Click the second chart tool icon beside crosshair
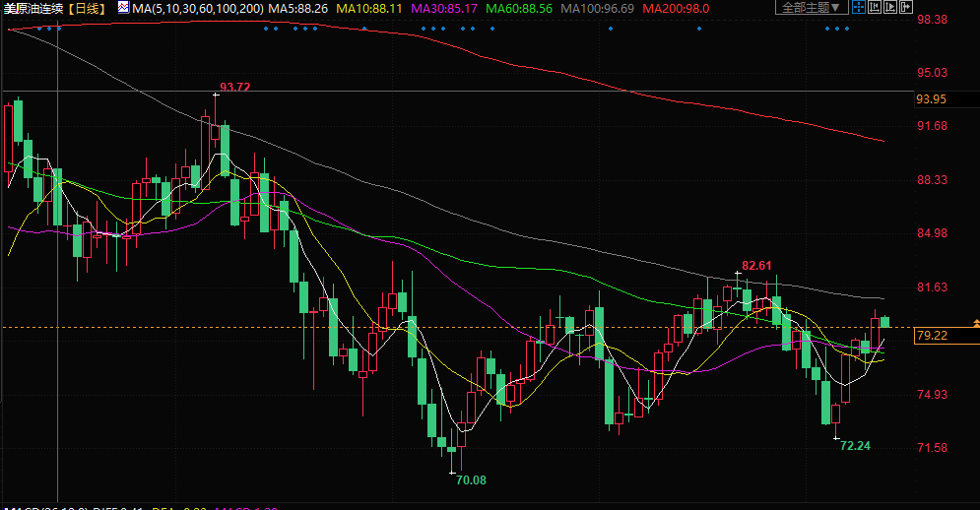Image resolution: width=980 pixels, height=510 pixels. pyautogui.click(x=875, y=8)
